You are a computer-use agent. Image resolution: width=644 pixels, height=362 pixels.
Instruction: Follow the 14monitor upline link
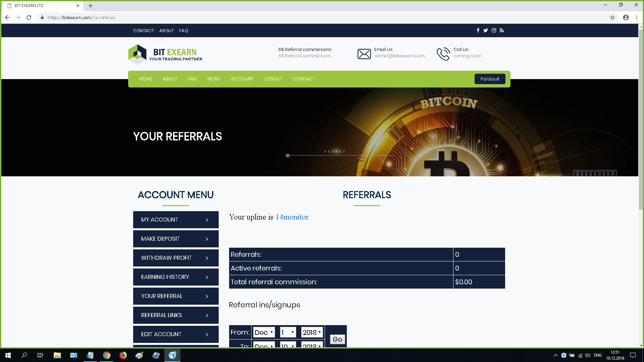pos(292,217)
